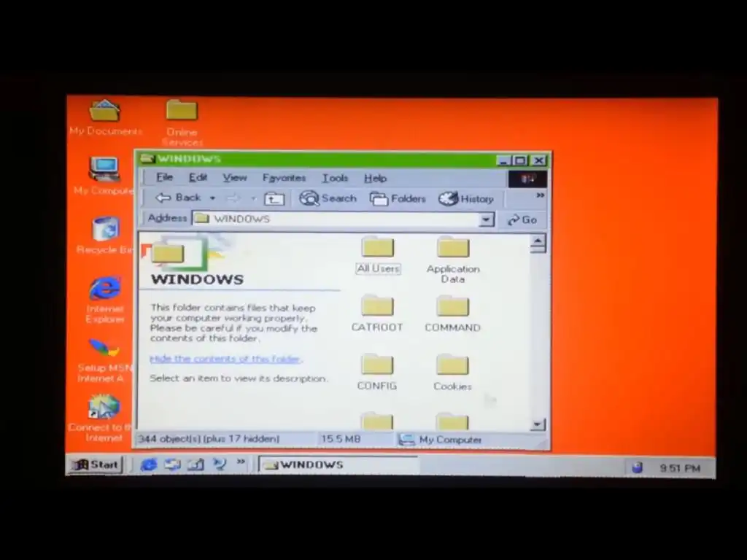The width and height of the screenshot is (747, 560).
Task: Expand the Forward button dropdown arrow
Action: point(253,198)
